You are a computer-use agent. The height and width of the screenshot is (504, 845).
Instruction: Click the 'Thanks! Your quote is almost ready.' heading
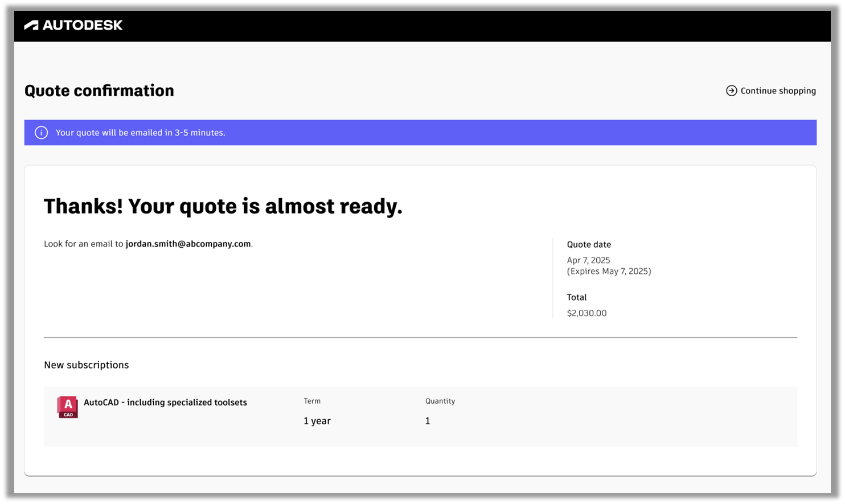point(223,206)
